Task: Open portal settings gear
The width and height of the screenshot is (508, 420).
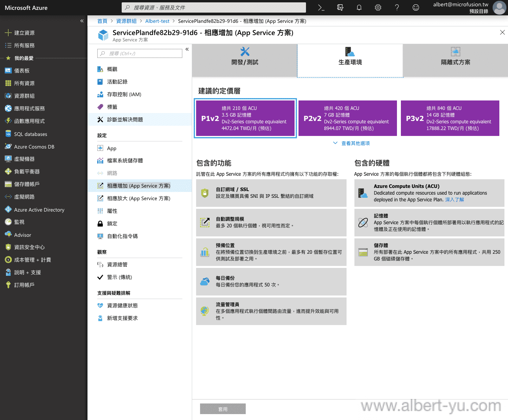Action: pos(378,7)
